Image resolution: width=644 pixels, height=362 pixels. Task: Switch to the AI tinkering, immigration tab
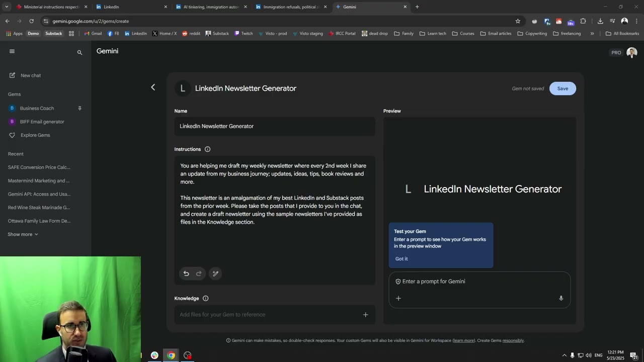(211, 7)
